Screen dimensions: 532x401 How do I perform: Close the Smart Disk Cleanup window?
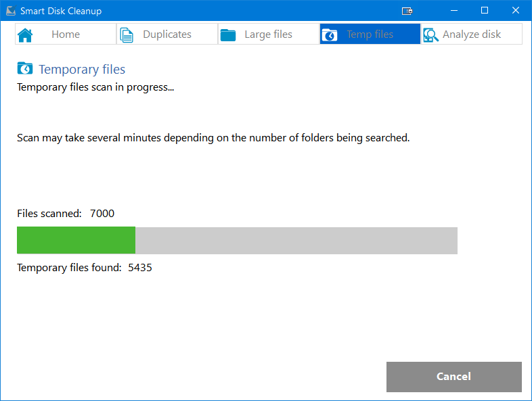(x=515, y=11)
